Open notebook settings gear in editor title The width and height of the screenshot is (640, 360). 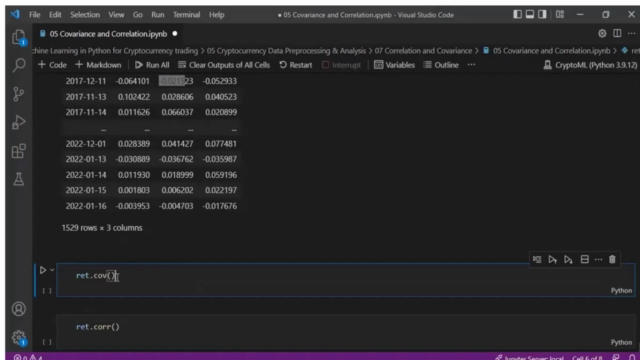(x=602, y=33)
